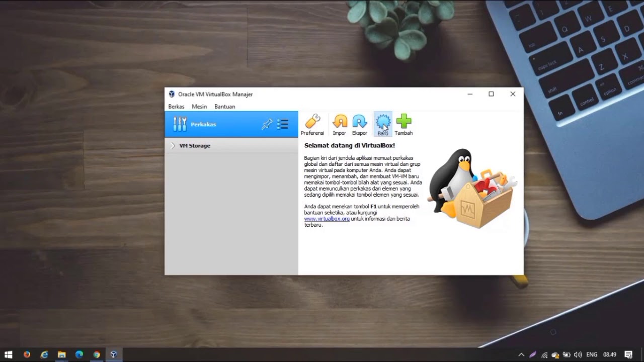The width and height of the screenshot is (644, 362).
Task: Open the Bantuan menu
Action: coord(225,107)
